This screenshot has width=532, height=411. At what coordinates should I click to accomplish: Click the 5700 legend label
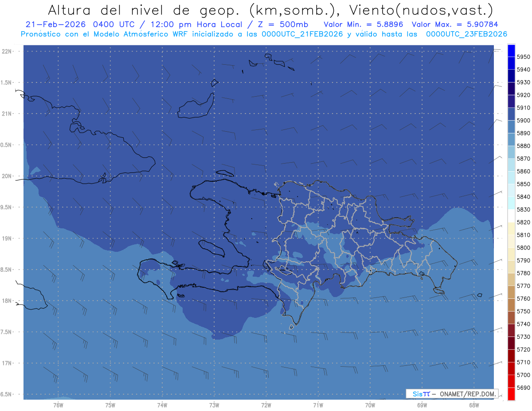(x=524, y=375)
